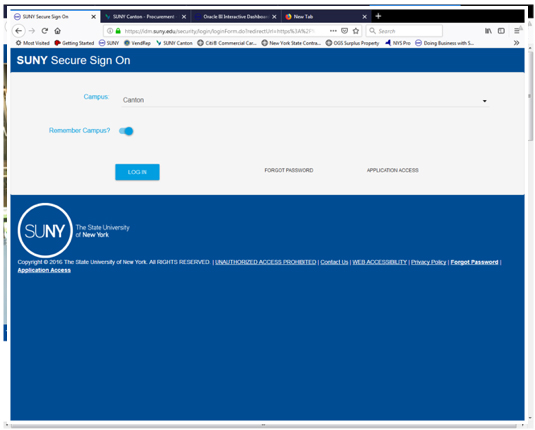Click the APPLICATION ACCESS button
Image resolution: width=535 pixels, height=430 pixels.
click(392, 170)
